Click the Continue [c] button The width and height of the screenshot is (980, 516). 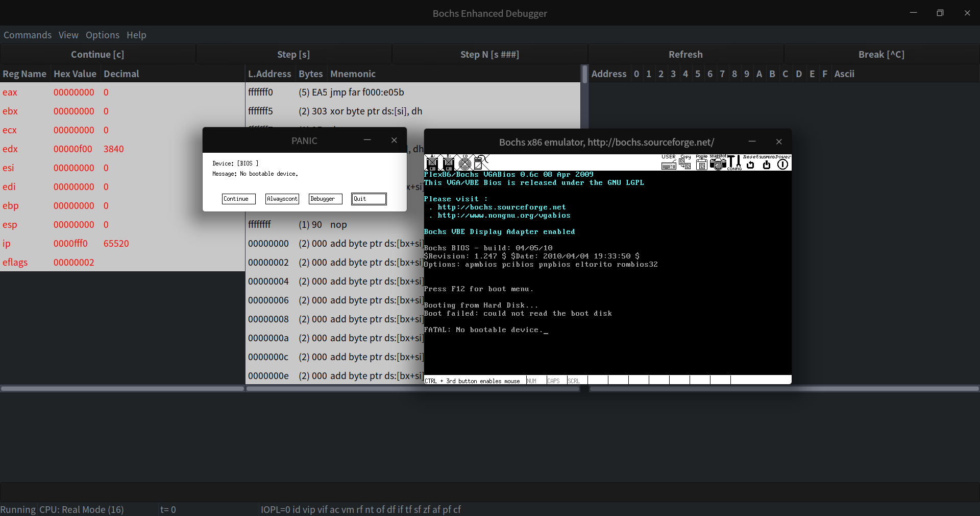click(x=97, y=54)
